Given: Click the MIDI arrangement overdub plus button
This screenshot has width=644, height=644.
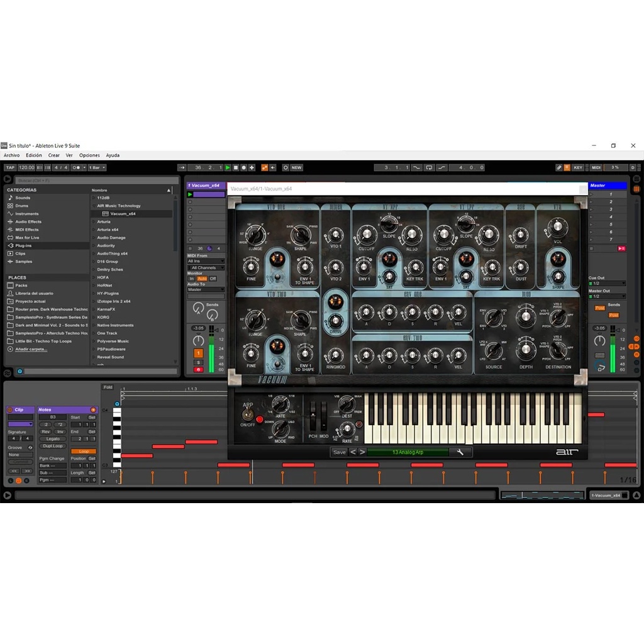Looking at the screenshot, I should point(252,167).
